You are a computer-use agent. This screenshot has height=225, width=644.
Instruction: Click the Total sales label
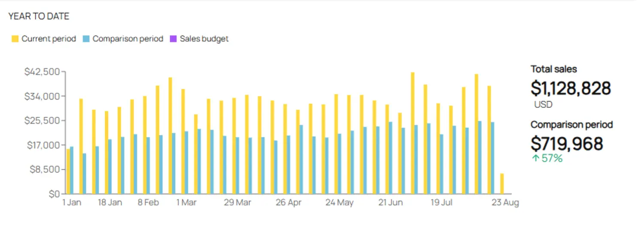click(553, 69)
